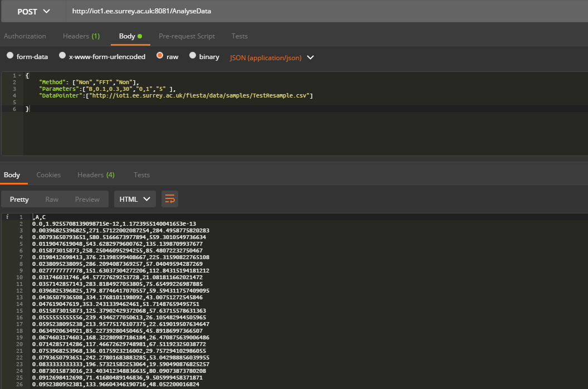Open the request Tests tab
The width and height of the screenshot is (588, 389).
(x=239, y=36)
